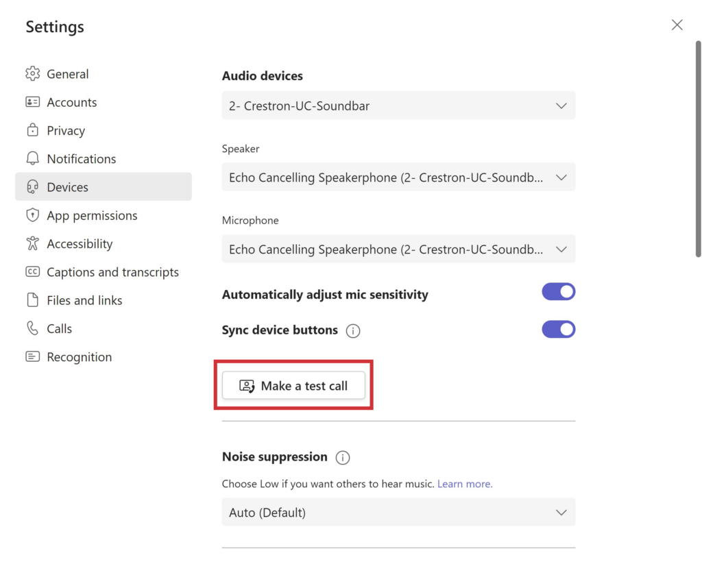
Task: Open Captions and transcripts settings
Action: pyautogui.click(x=104, y=271)
